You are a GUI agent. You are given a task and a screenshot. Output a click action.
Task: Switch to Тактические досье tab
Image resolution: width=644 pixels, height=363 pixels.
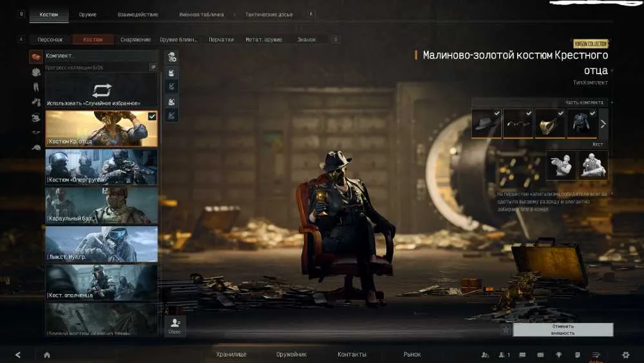269,14
